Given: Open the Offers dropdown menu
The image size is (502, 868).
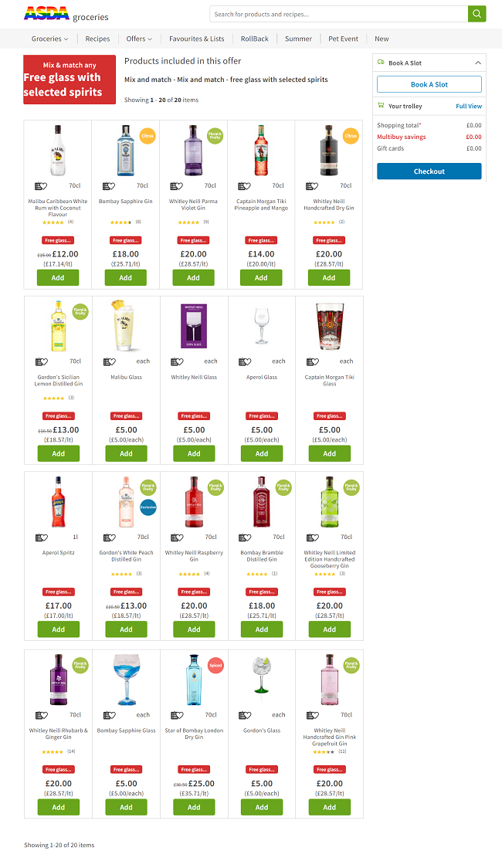Looking at the screenshot, I should pos(139,39).
